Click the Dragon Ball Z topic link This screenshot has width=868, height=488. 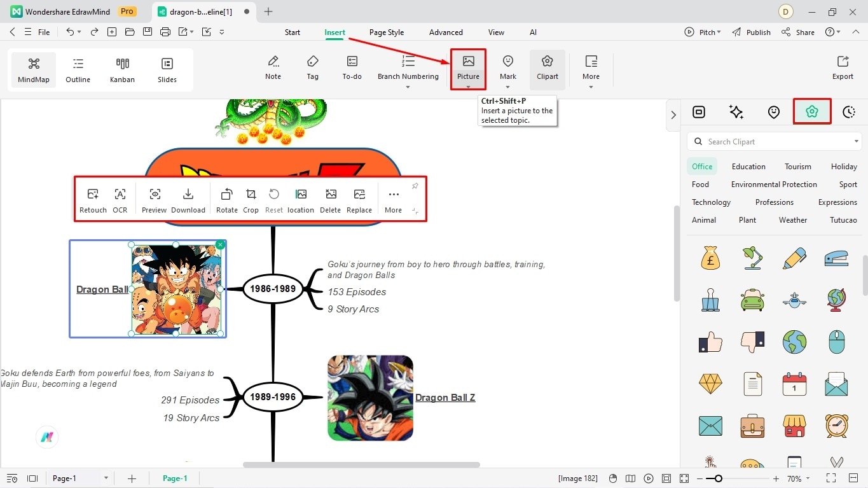point(445,398)
